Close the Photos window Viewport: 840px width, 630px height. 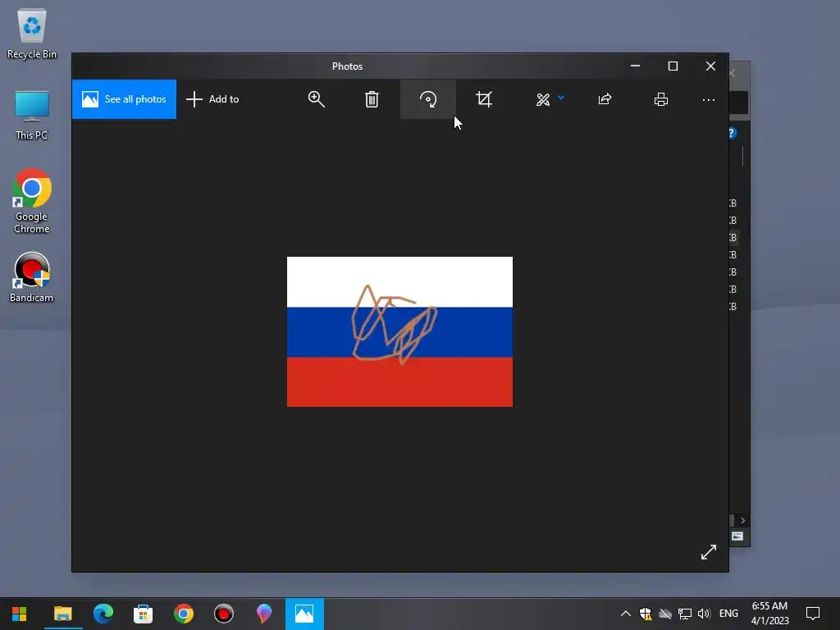coord(710,66)
